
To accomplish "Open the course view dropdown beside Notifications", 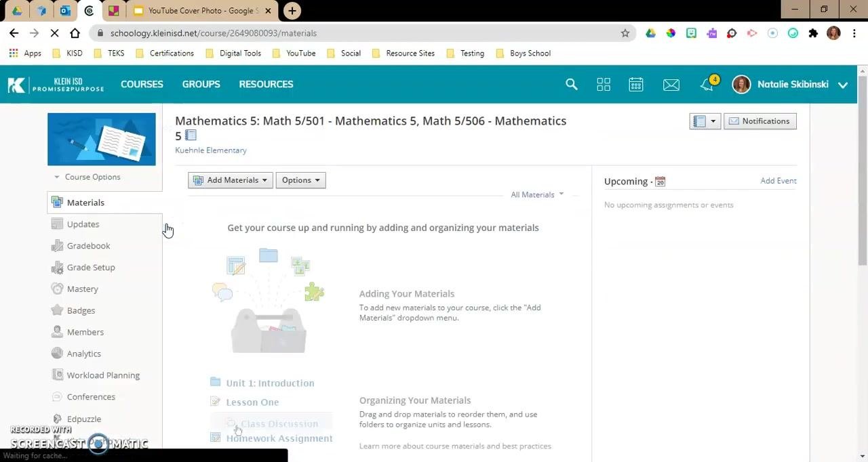I will point(705,121).
